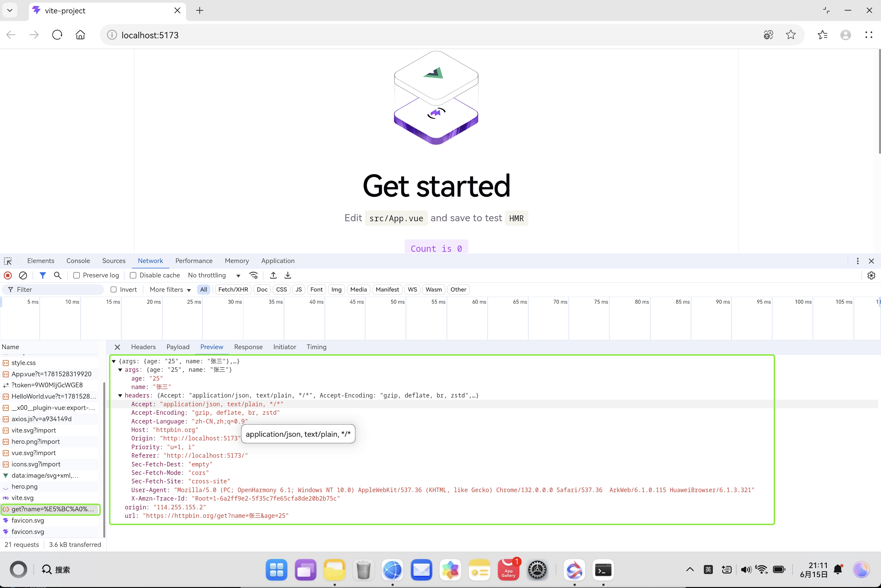This screenshot has height=588, width=881.
Task: Select the CSS filter chip
Action: point(281,290)
